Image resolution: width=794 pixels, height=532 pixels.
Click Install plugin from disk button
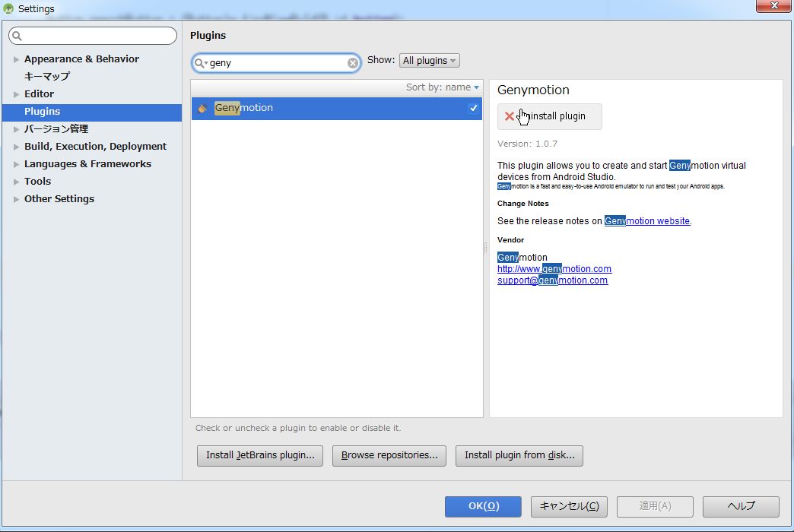519,455
